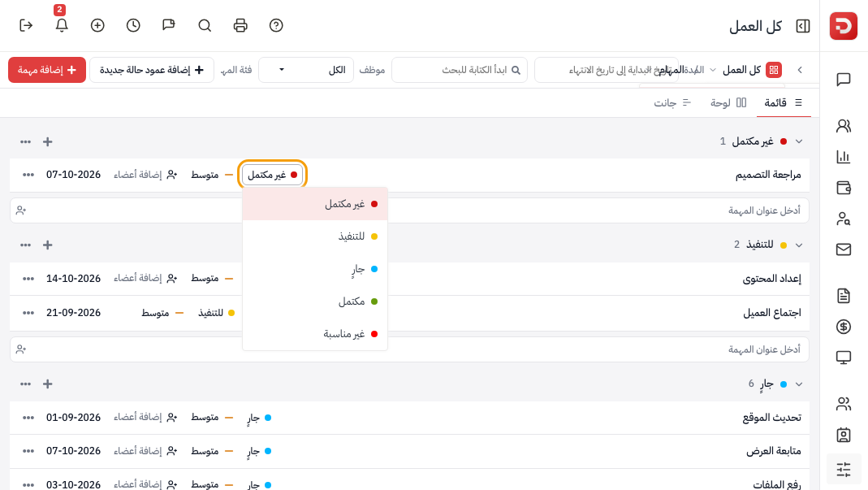Click the logout icon in top bar
868x490 pixels.
(x=26, y=25)
